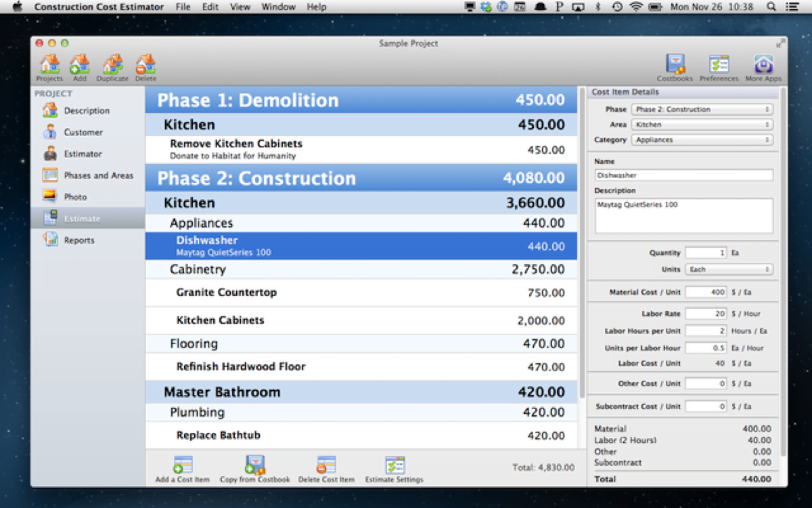The height and width of the screenshot is (508, 812).
Task: Open the Edit menu
Action: [x=210, y=7]
